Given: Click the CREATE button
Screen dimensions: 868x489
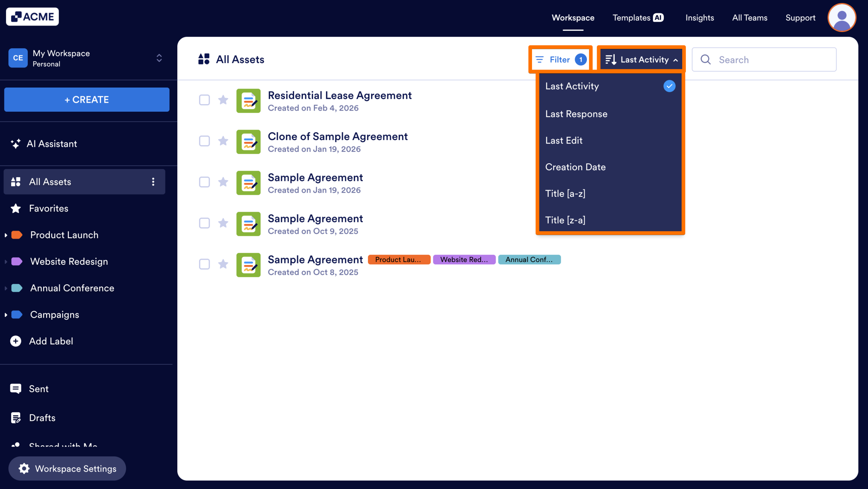Looking at the screenshot, I should coord(86,99).
